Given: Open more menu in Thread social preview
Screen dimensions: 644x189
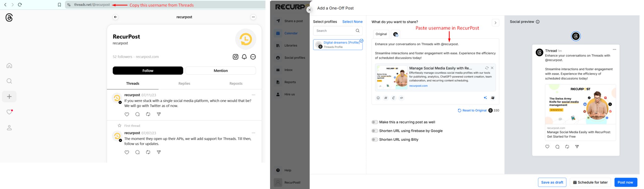Looking at the screenshot, I should point(614,50).
